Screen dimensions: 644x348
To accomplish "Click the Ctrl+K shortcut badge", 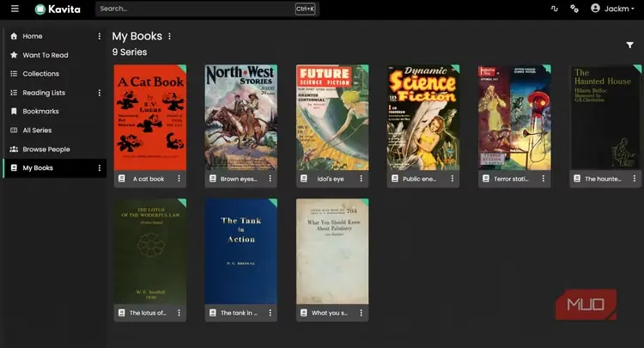I will (305, 9).
